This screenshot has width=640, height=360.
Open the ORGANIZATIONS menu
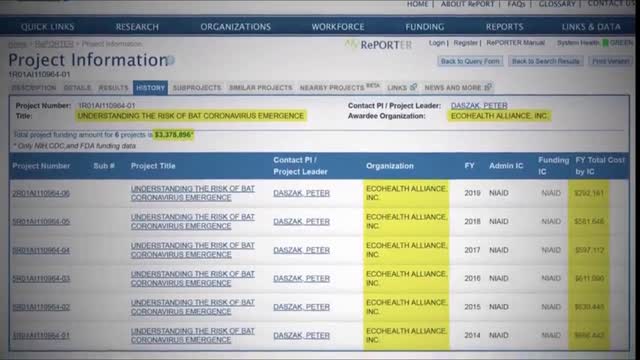coord(236,27)
